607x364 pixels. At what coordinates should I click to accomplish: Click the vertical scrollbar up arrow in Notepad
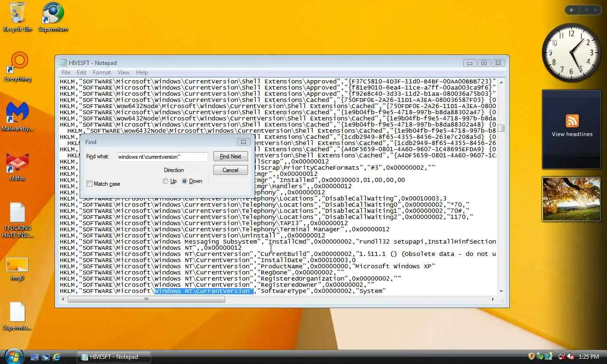501,82
